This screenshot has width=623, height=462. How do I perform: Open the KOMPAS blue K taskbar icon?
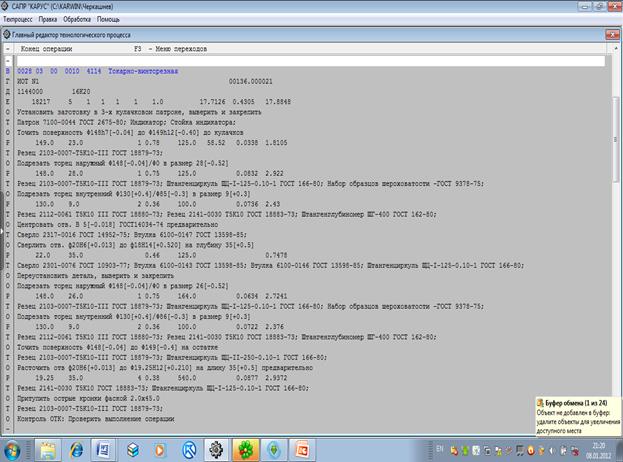click(x=189, y=450)
